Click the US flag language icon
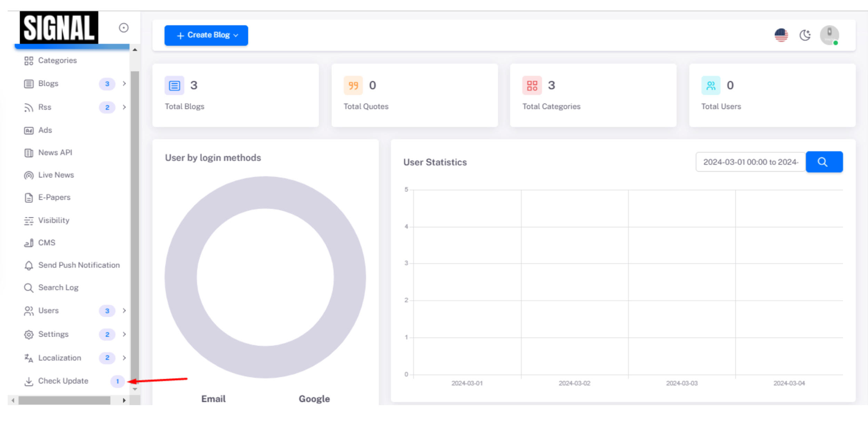The height and width of the screenshot is (427, 868). coord(781,35)
